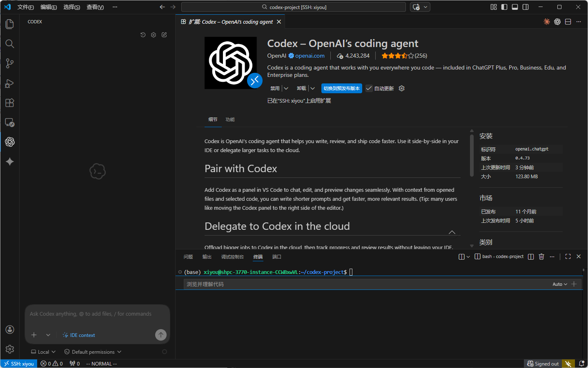Expand the disable button dropdown arrow
This screenshot has width=588, height=368.
(286, 88)
